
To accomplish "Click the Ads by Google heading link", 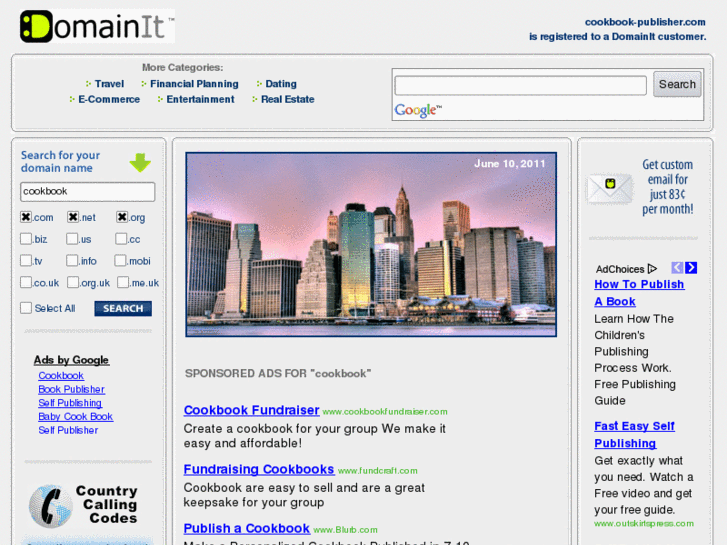I will click(71, 360).
